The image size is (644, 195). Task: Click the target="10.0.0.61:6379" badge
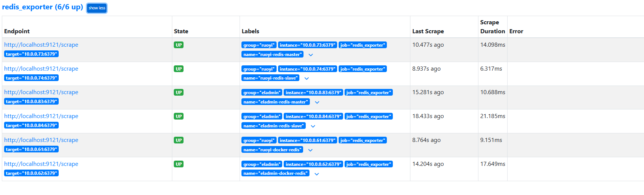point(31,149)
